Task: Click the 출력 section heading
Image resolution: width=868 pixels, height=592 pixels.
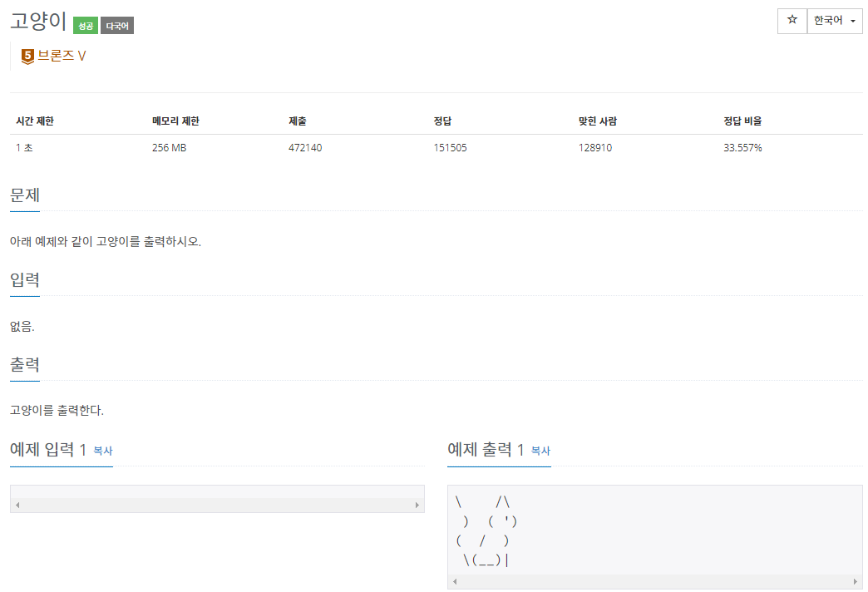Action: [25, 365]
